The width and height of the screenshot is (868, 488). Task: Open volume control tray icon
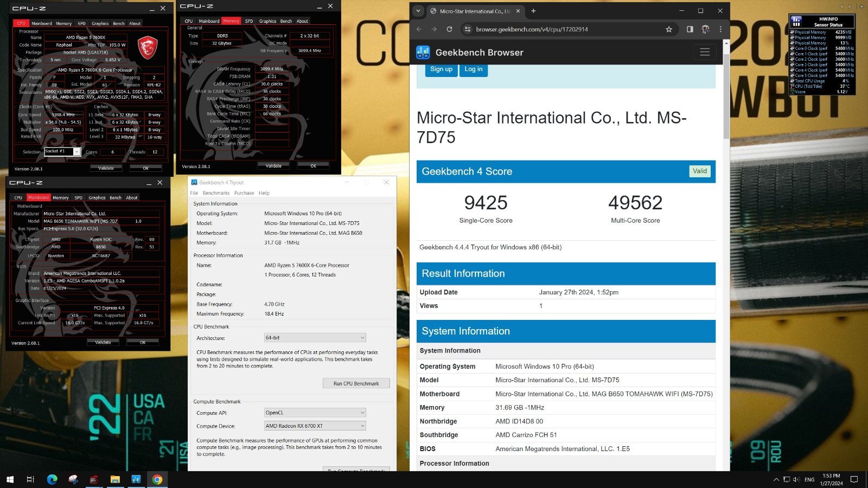click(796, 479)
